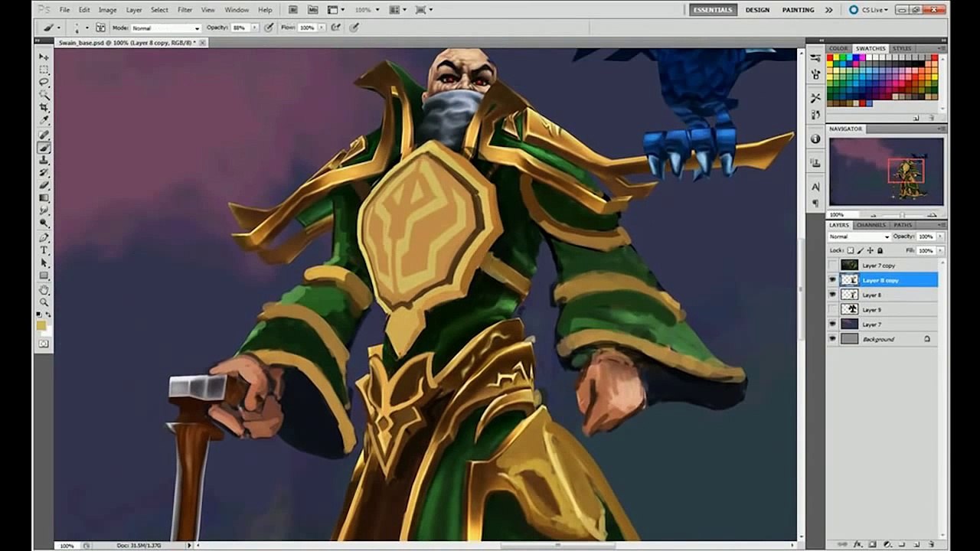This screenshot has width=980, height=551.
Task: Select the Eyedropper tool
Action: [44, 119]
